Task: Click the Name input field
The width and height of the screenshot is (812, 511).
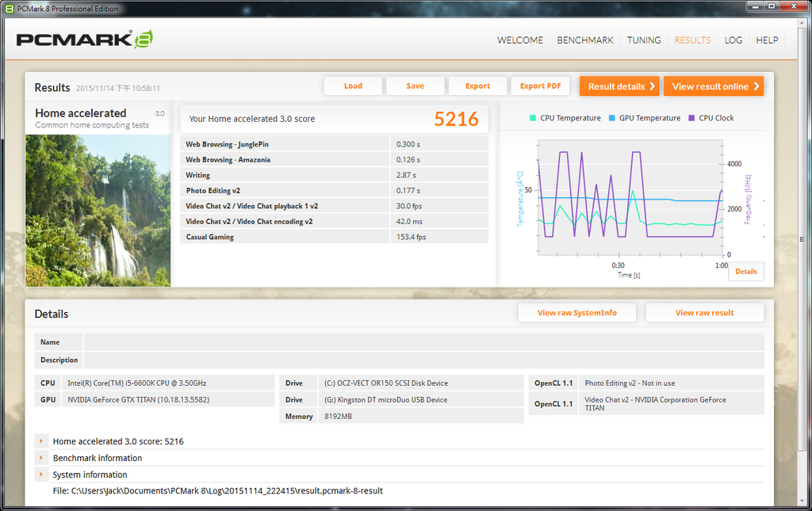Action: 423,342
